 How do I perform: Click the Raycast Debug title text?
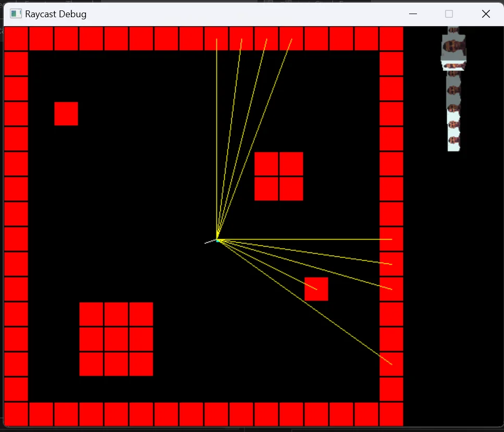click(56, 14)
